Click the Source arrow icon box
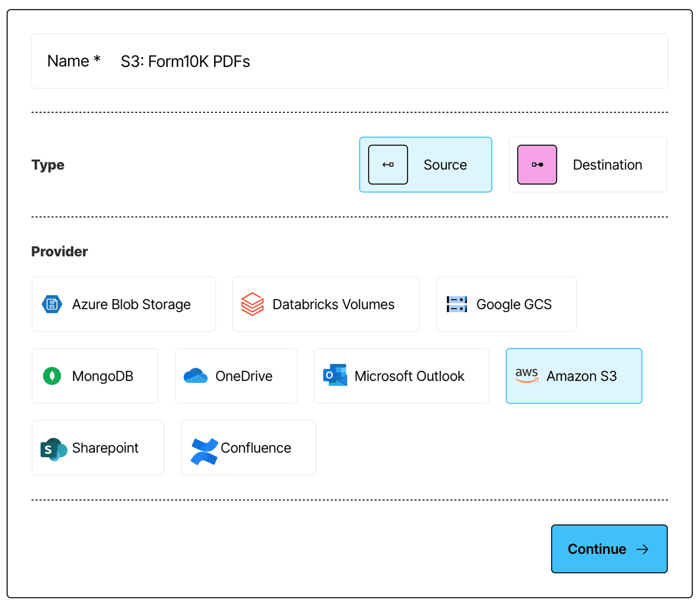 (388, 165)
